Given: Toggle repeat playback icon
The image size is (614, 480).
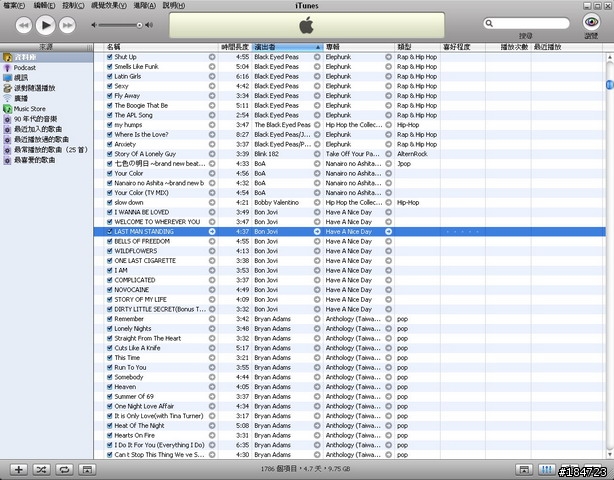Looking at the screenshot, I should coord(64,469).
